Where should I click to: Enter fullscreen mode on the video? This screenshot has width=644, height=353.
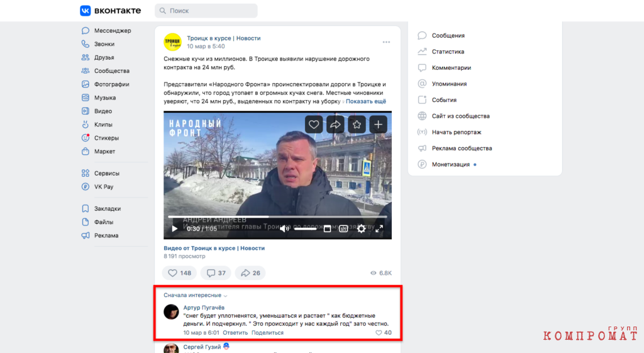[379, 228]
